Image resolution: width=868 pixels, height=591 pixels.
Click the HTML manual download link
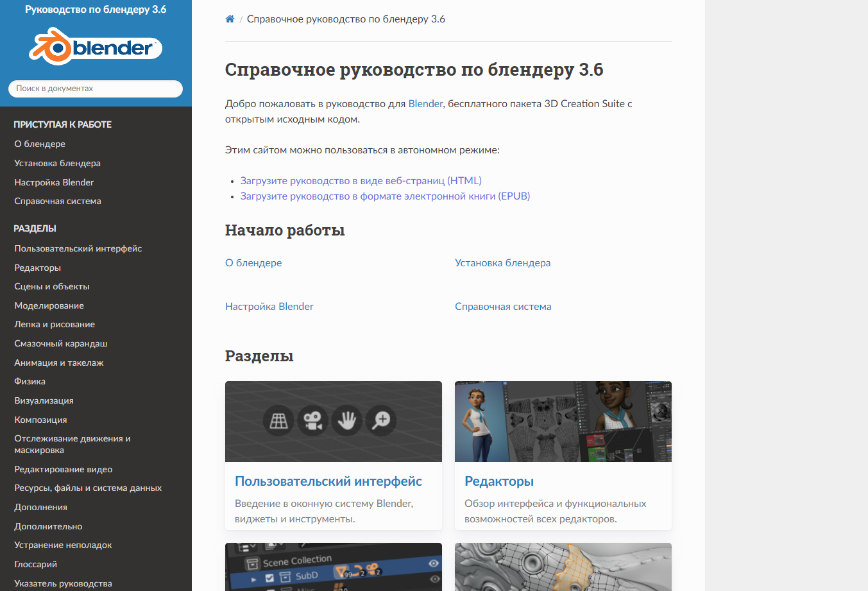tap(361, 181)
